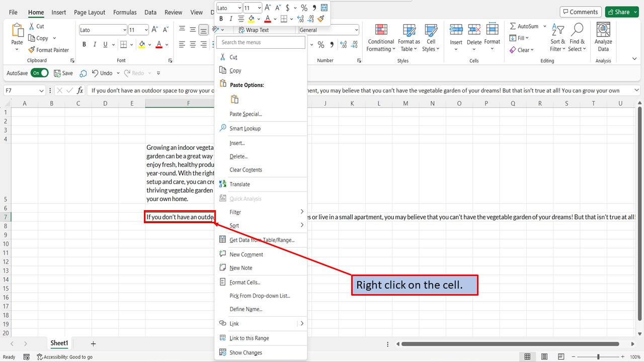This screenshot has width=644, height=362.
Task: Toggle italic formatting in the Font group
Action: pyautogui.click(x=95, y=44)
